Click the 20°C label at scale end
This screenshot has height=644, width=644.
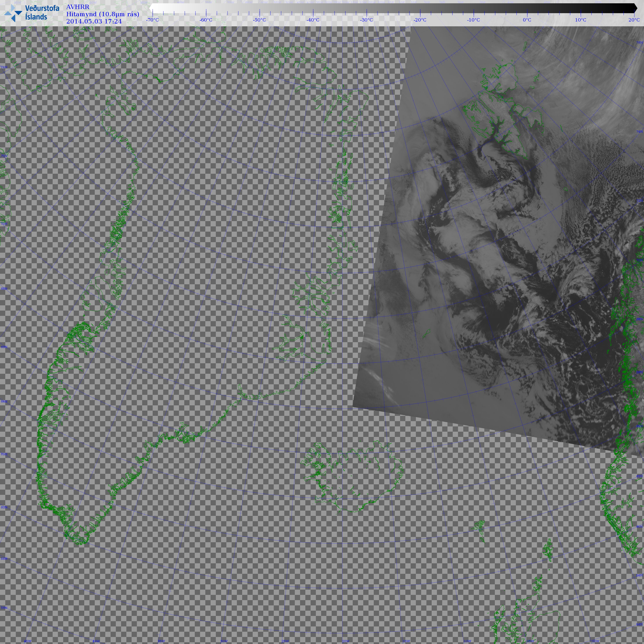[634, 20]
